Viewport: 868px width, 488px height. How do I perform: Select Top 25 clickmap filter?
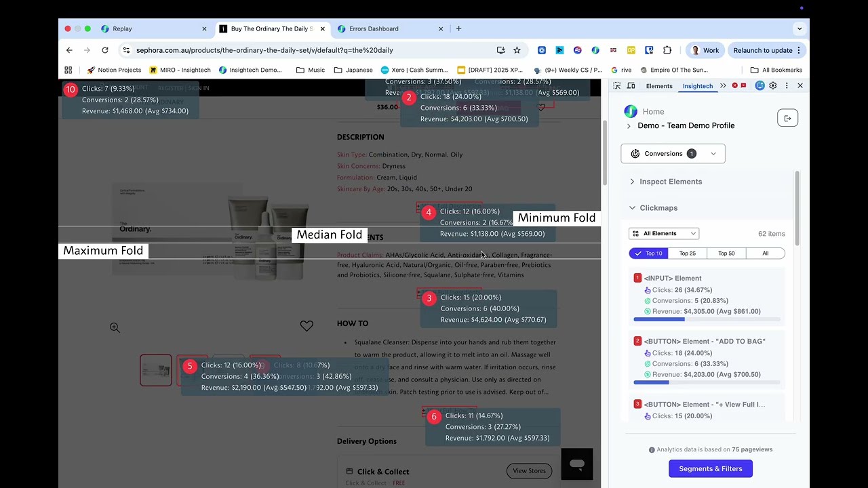click(x=688, y=253)
